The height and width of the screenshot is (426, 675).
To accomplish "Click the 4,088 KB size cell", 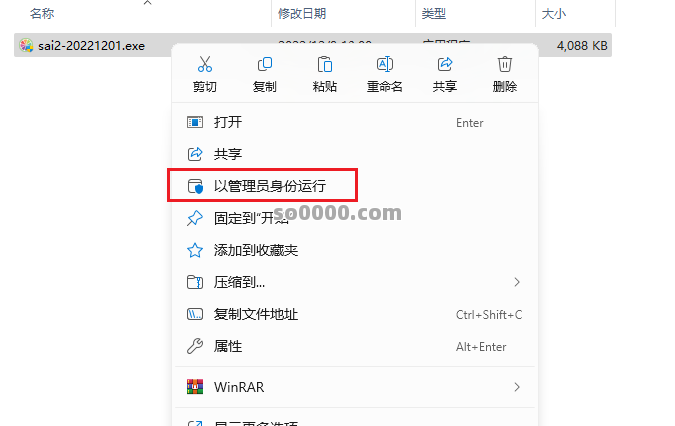I will 582,46.
